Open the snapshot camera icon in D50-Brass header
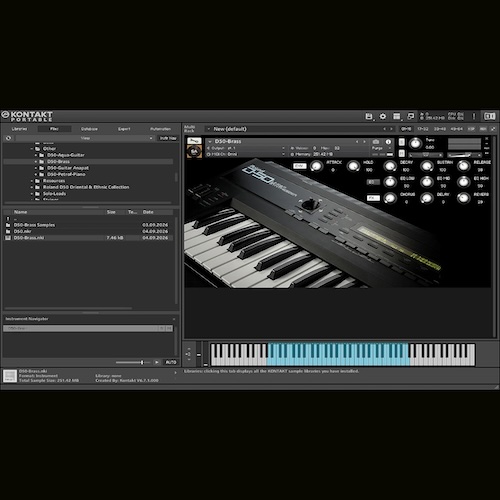The height and width of the screenshot is (500, 500). 376,142
